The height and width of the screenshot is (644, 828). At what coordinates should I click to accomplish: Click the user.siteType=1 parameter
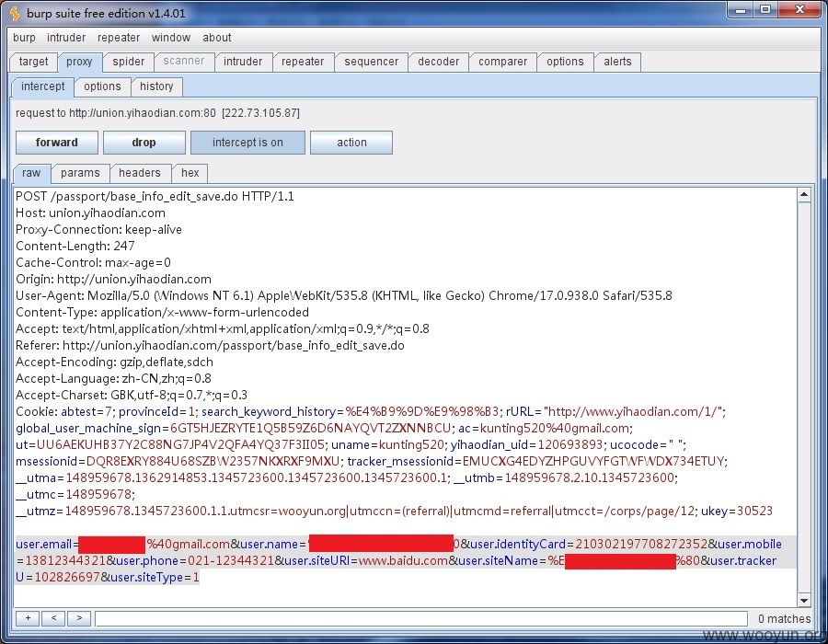(x=155, y=577)
